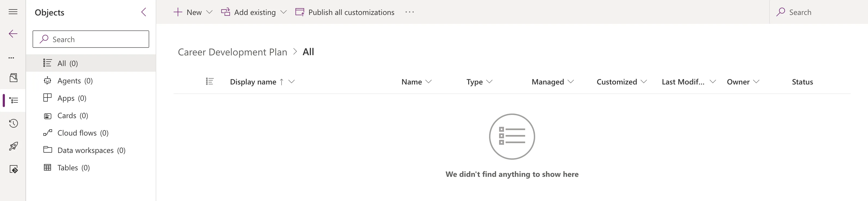Click Publish all customizations
Image resolution: width=868 pixels, height=201 pixels.
point(351,12)
